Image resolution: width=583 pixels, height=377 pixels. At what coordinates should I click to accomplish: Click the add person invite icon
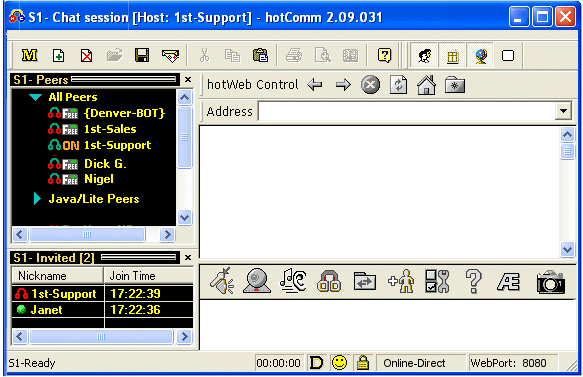[x=401, y=281]
